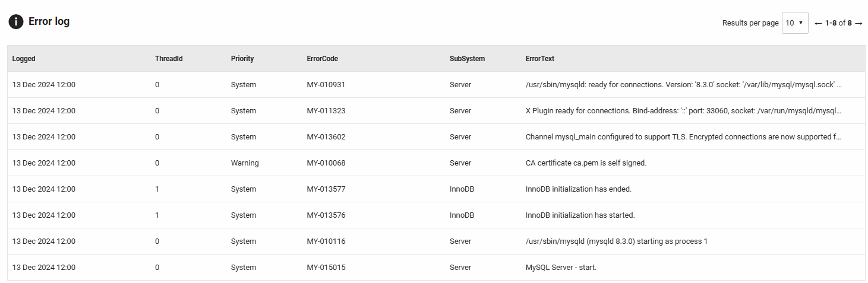The image size is (868, 283).
Task: Select the row with error code MY-010931
Action: pyautogui.click(x=326, y=85)
